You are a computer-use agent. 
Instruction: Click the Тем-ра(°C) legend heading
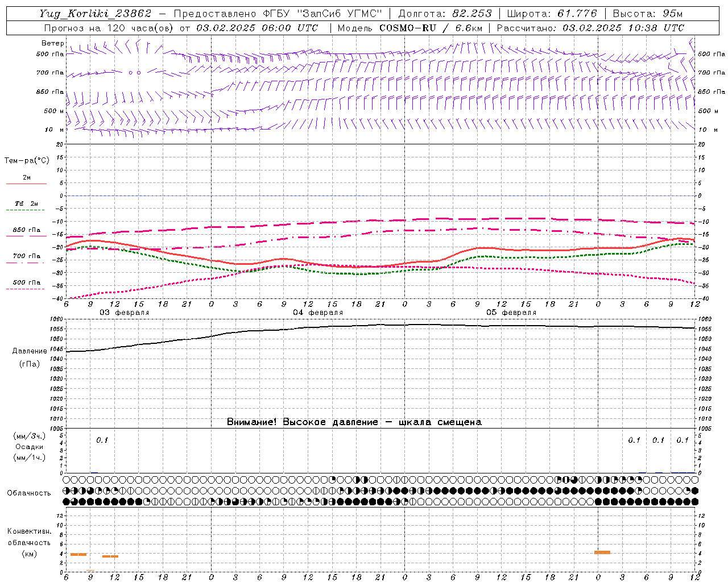tap(27, 161)
